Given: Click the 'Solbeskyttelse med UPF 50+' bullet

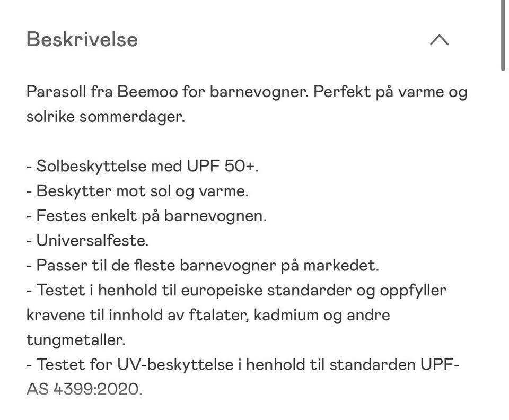Looking at the screenshot, I should 143,166.
